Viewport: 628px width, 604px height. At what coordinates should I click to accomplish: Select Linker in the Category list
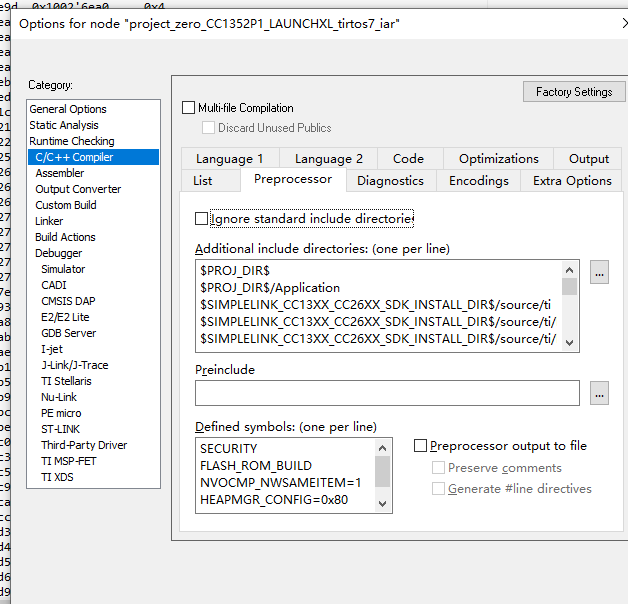click(x=49, y=221)
